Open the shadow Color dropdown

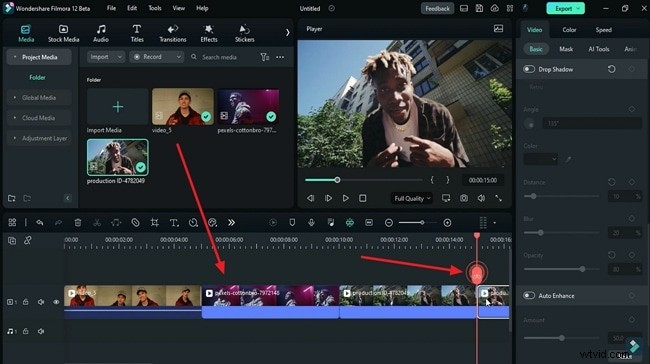click(x=541, y=159)
